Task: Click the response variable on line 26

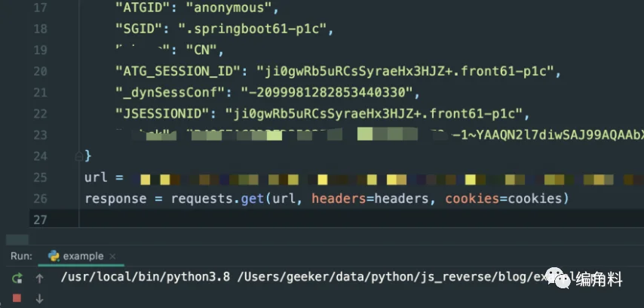Action: point(115,199)
